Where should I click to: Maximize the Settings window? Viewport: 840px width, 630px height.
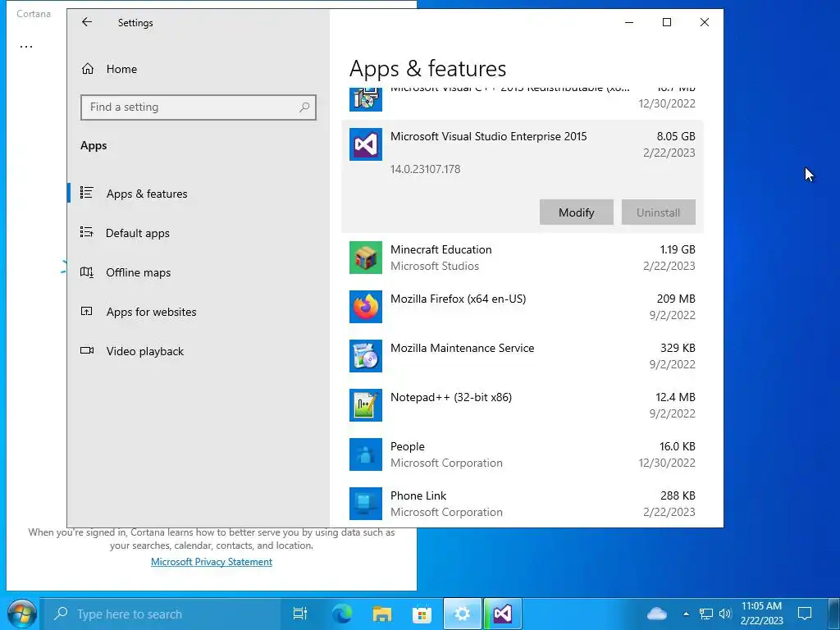pyautogui.click(x=667, y=22)
